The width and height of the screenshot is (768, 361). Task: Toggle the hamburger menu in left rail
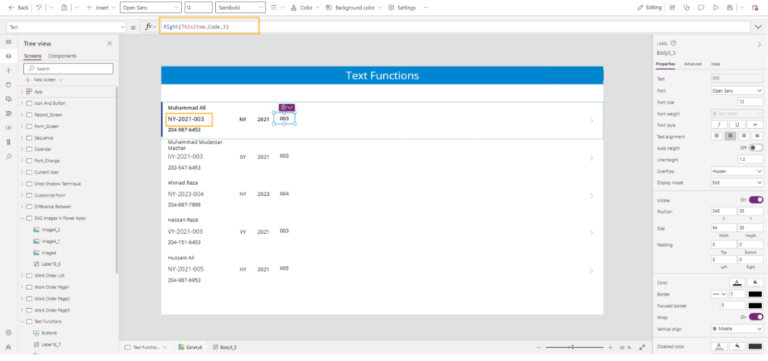pyautogui.click(x=8, y=43)
